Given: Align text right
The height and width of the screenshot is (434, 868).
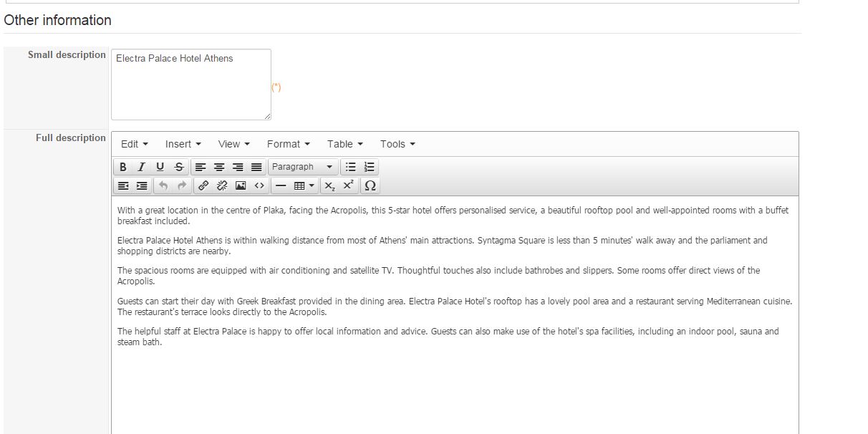Looking at the screenshot, I should click(238, 167).
